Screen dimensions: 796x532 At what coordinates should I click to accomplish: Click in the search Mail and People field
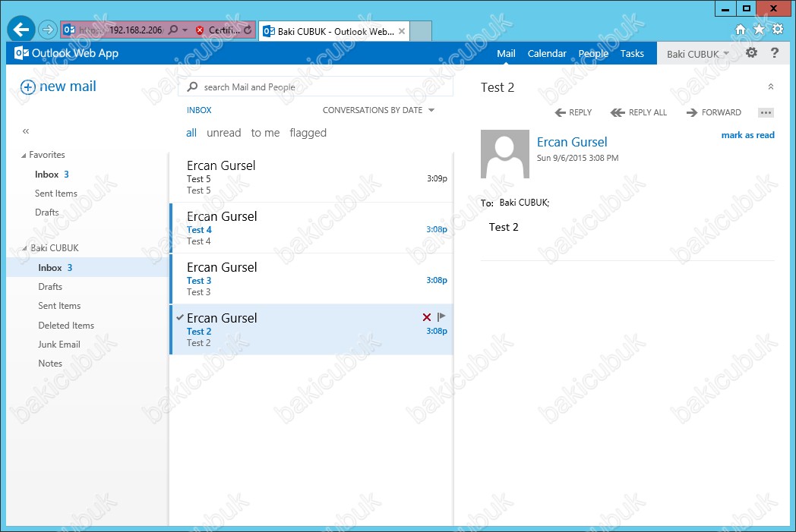pos(315,87)
